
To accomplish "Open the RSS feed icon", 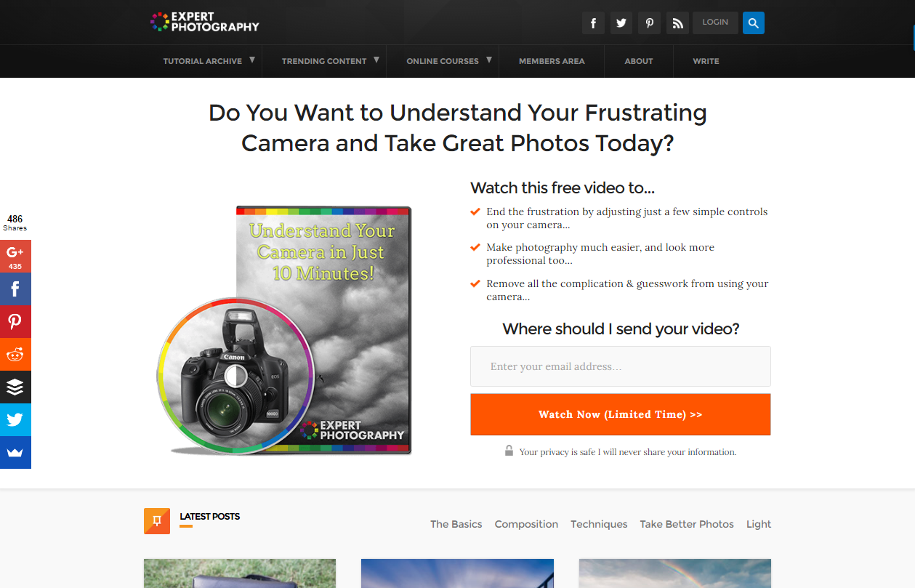I will point(677,23).
